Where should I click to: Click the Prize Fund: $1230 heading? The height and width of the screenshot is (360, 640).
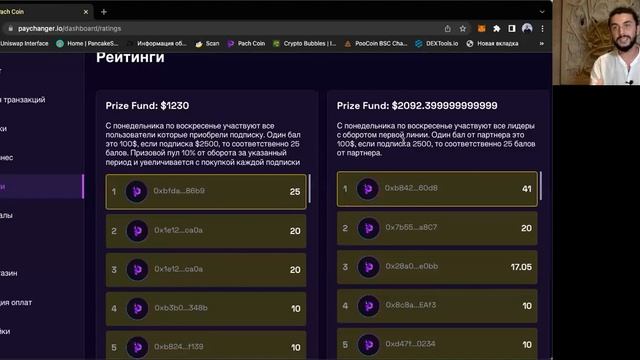point(147,106)
